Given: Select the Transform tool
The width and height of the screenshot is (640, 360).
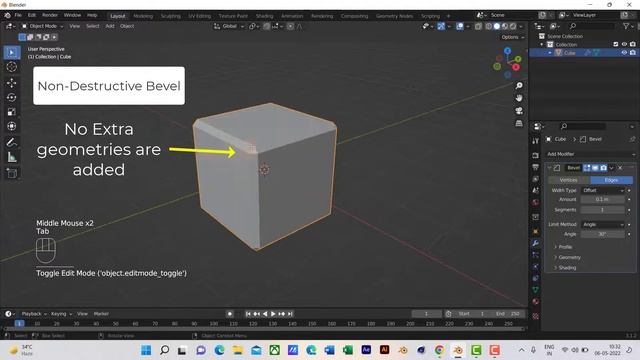Looking at the screenshot, I should coord(12,126).
